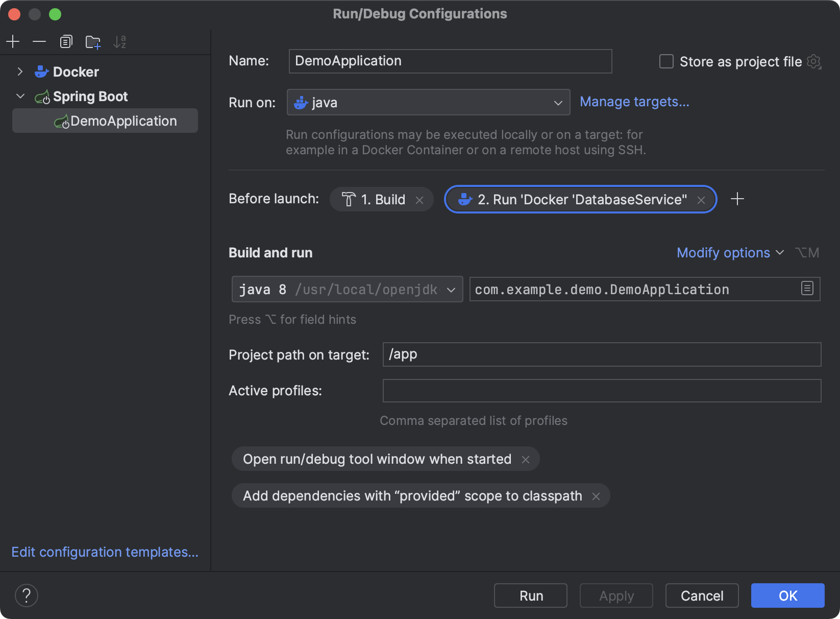Select the DemoApplication configuration in sidebar

(x=123, y=121)
